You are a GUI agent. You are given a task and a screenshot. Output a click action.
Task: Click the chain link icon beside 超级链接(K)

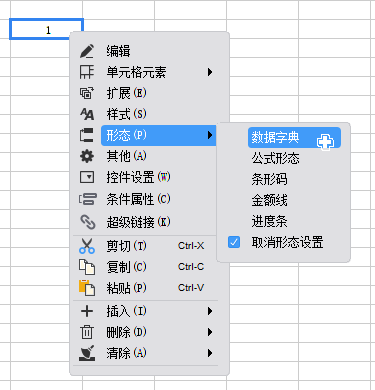tap(88, 222)
